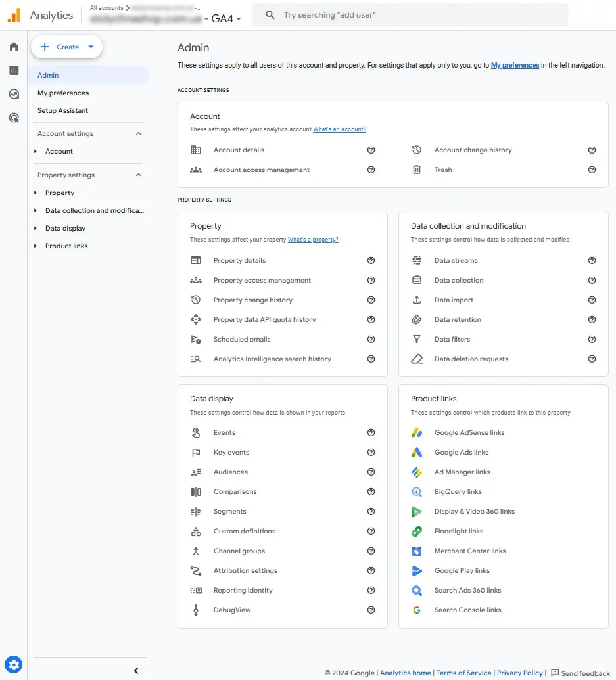
Task: Collapse the sidebar with the bottom chevron
Action: pyautogui.click(x=136, y=671)
